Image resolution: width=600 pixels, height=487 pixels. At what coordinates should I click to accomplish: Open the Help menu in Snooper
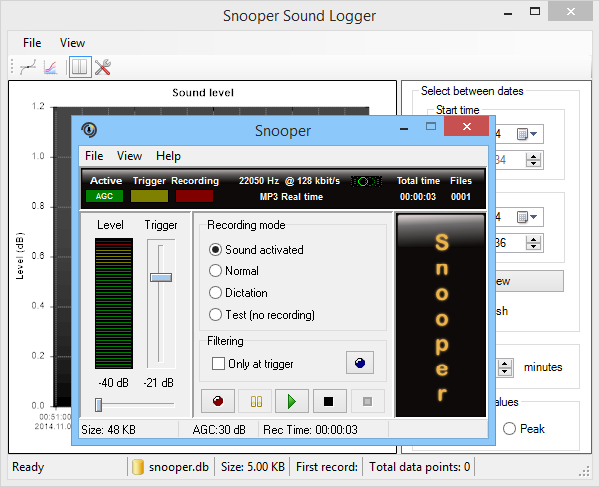tap(168, 156)
